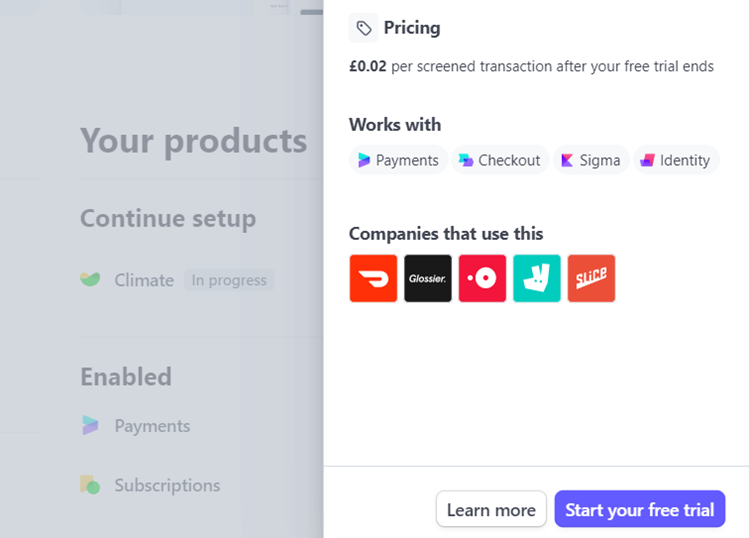Select the Sigma chip under Works with
750x538 pixels.
pyautogui.click(x=591, y=160)
